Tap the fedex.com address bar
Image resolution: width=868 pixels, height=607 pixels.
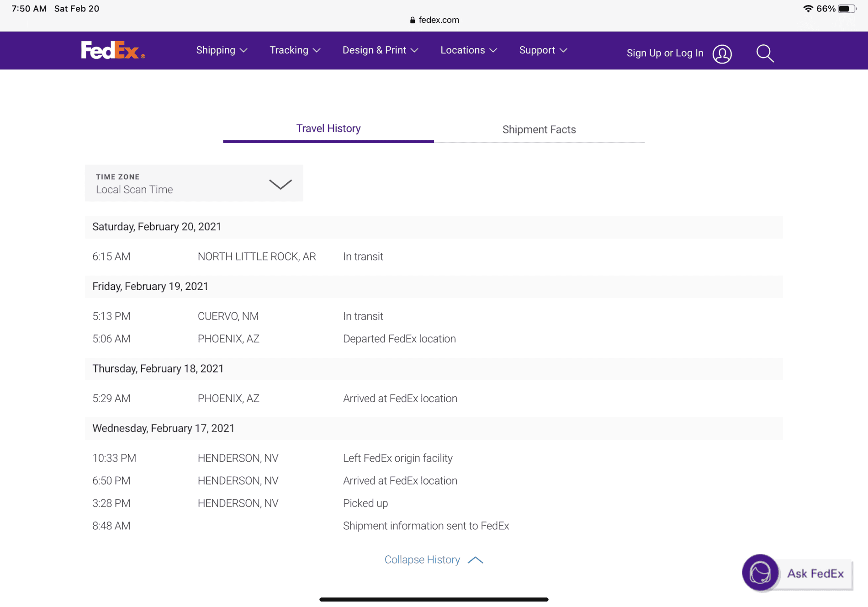434,20
